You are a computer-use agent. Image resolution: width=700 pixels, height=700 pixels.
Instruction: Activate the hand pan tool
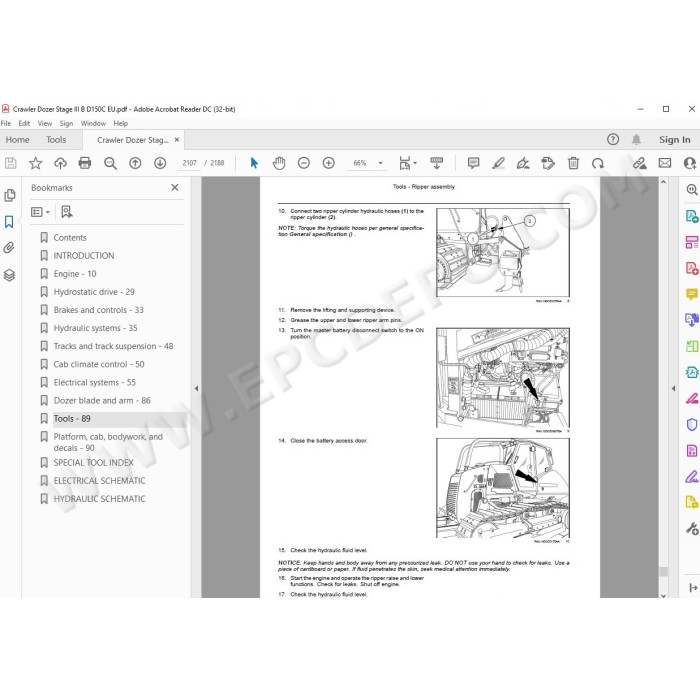(279, 163)
